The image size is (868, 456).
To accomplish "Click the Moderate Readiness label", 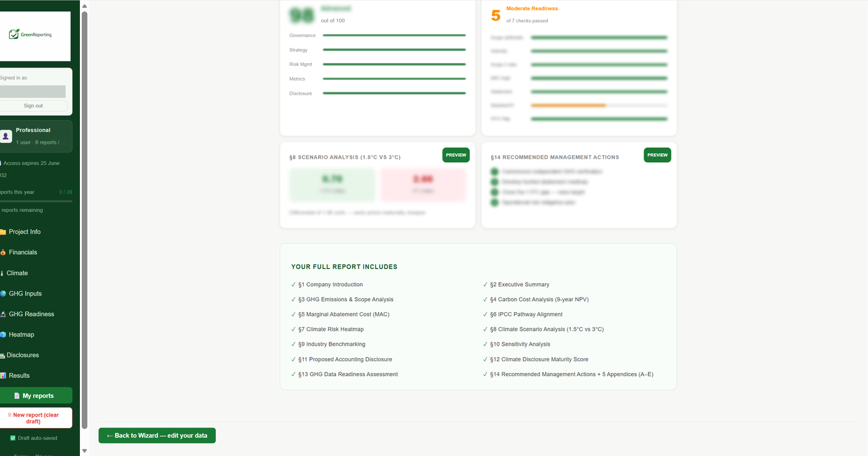I will 532,9.
